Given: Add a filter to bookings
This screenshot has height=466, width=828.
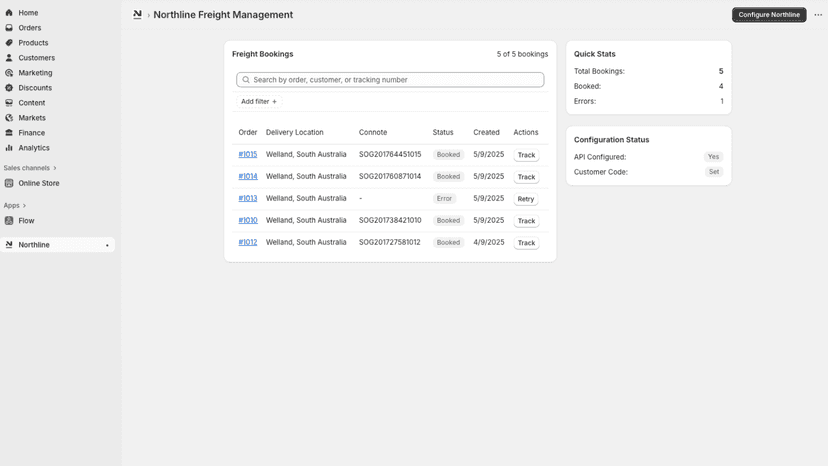Looking at the screenshot, I should [259, 101].
